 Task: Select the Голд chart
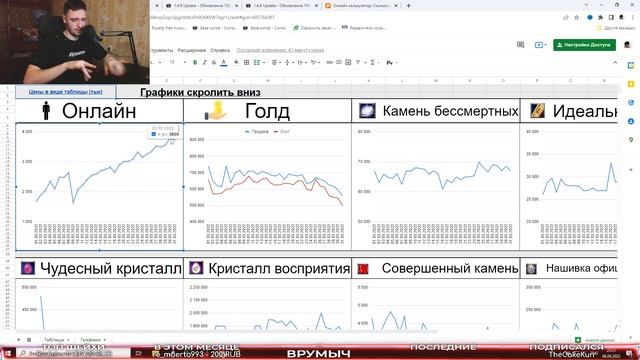267,187
